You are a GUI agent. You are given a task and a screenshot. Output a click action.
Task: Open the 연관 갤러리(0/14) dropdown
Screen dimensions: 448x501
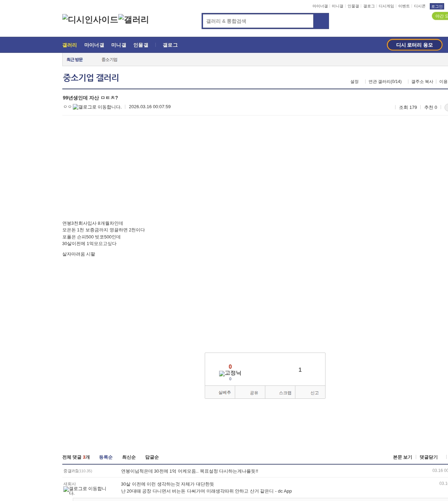(385, 82)
